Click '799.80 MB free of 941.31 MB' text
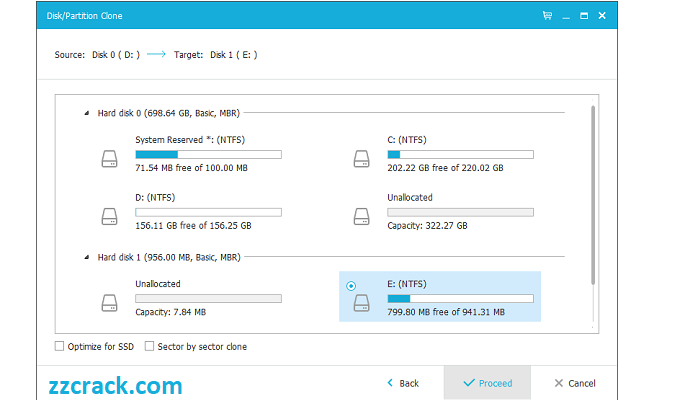The width and height of the screenshot is (700, 400). (x=446, y=312)
